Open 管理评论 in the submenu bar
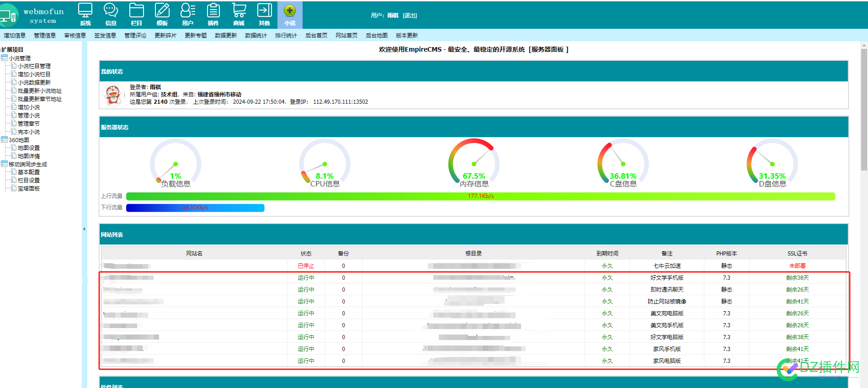This screenshot has height=388, width=868. 135,36
